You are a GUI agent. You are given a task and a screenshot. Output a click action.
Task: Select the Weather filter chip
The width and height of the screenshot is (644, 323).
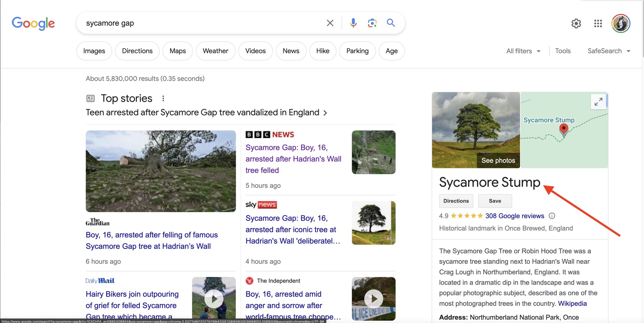coord(216,51)
